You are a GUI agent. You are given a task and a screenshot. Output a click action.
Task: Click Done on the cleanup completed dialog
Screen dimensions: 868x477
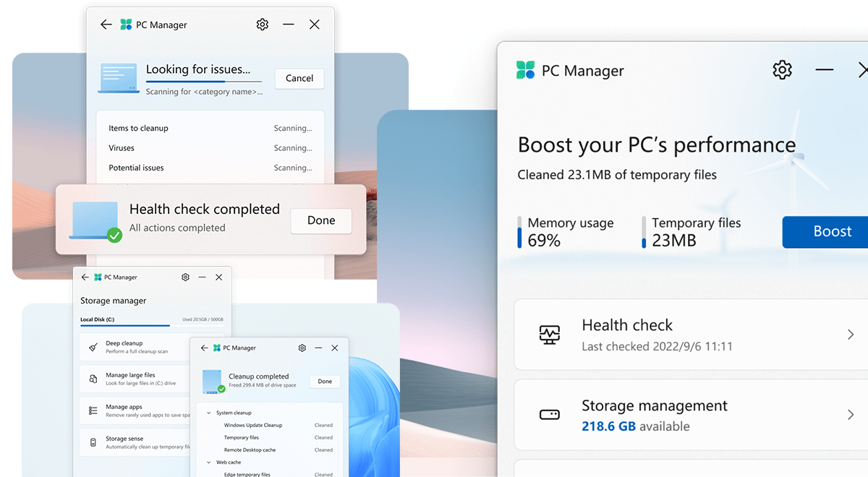click(325, 382)
